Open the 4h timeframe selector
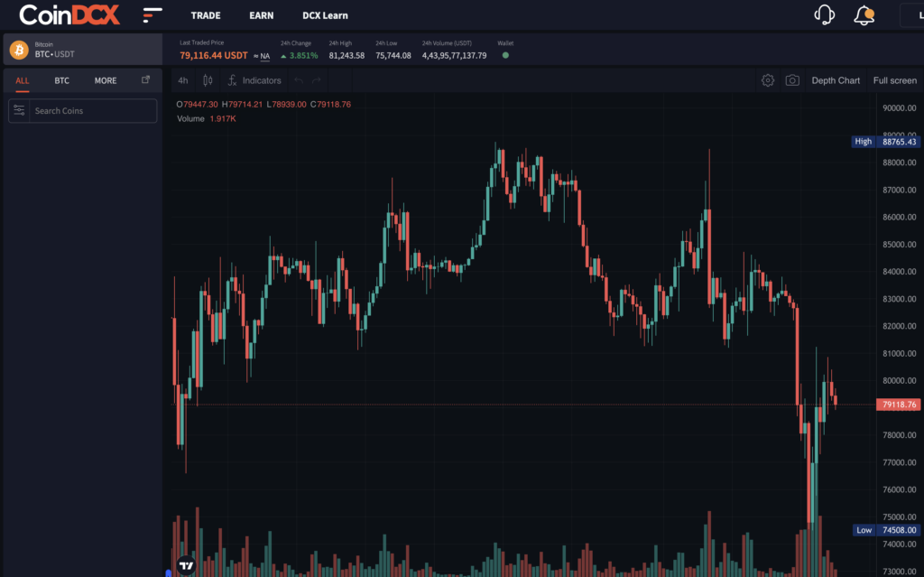Screen dimensions: 924x577 point(183,80)
